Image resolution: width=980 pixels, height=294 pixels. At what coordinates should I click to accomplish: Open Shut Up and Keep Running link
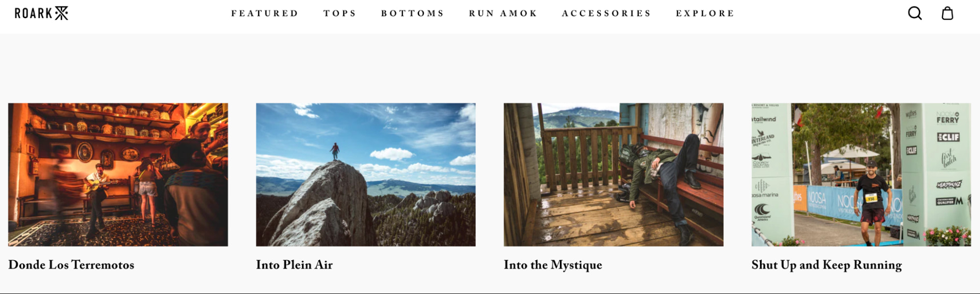[827, 265]
